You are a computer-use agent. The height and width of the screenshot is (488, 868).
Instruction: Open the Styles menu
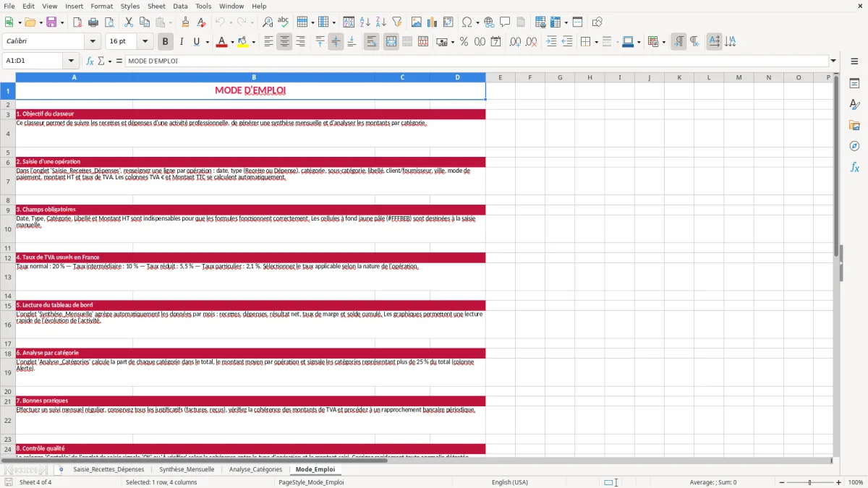[x=130, y=6]
